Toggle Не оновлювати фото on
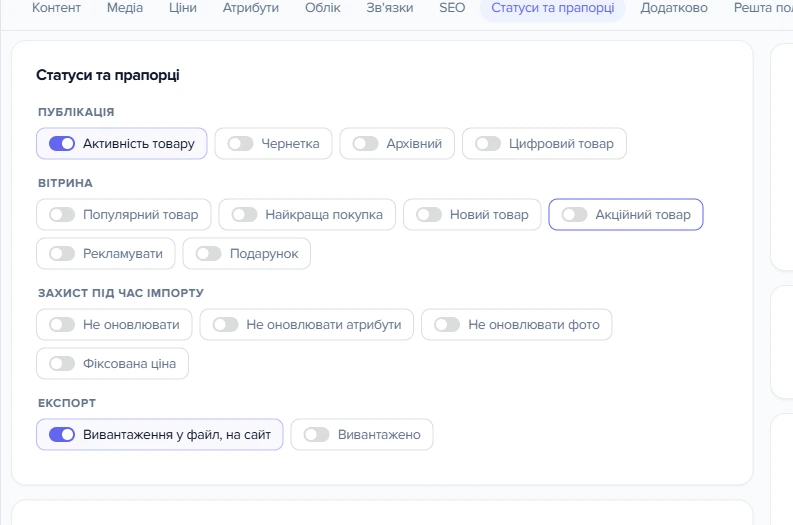Viewport: 793px width, 525px height. tap(447, 324)
